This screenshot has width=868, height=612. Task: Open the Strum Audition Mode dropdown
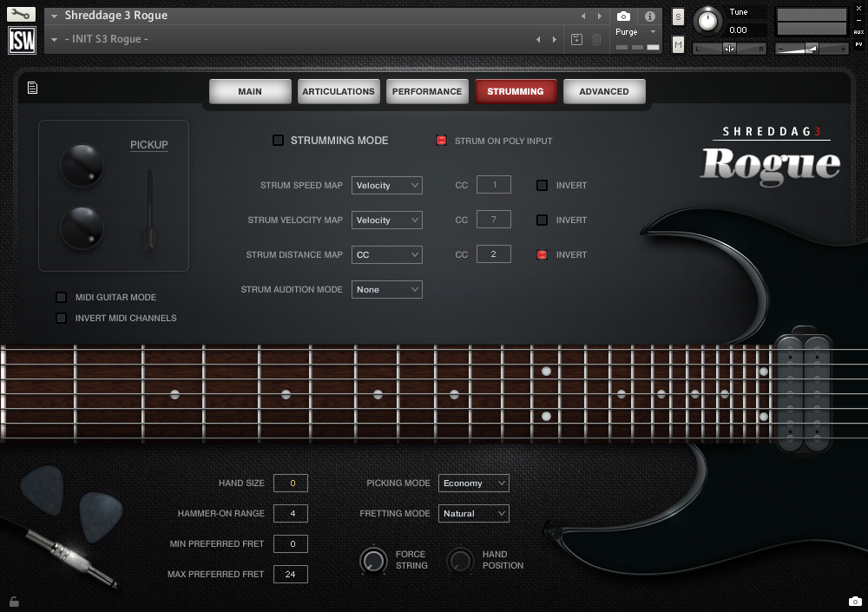[386, 289]
